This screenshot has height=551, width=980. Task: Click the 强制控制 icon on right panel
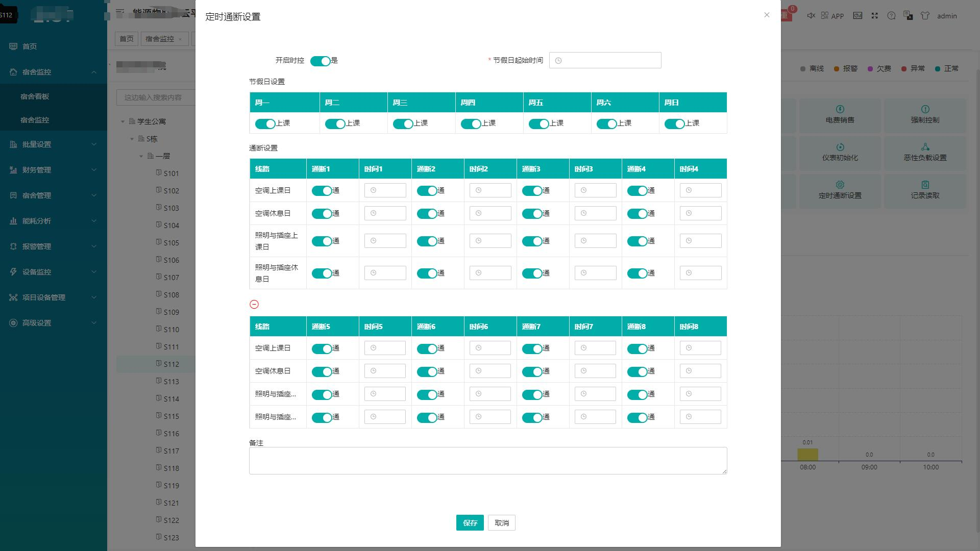coord(925,116)
